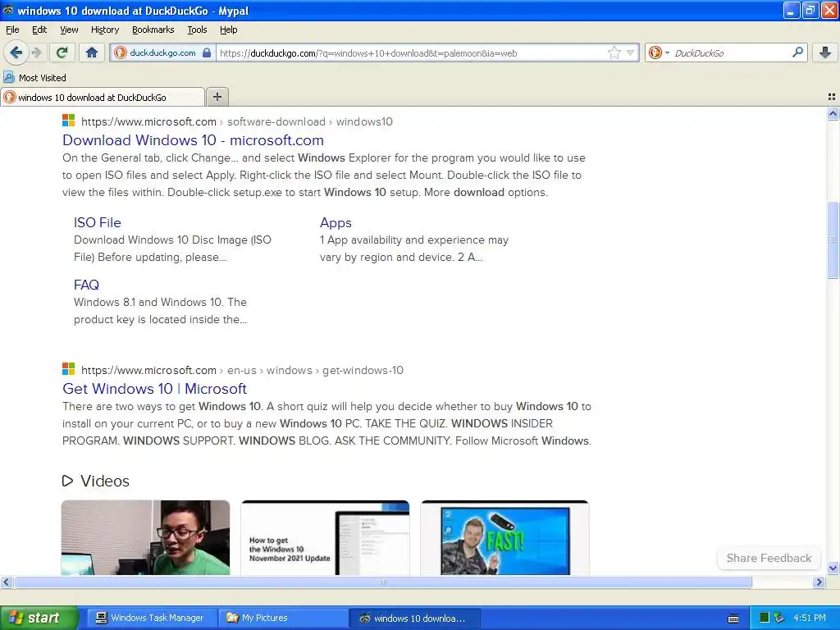Click the Mypal raccoon title bar icon
This screenshot has width=840, height=630.
click(8, 10)
